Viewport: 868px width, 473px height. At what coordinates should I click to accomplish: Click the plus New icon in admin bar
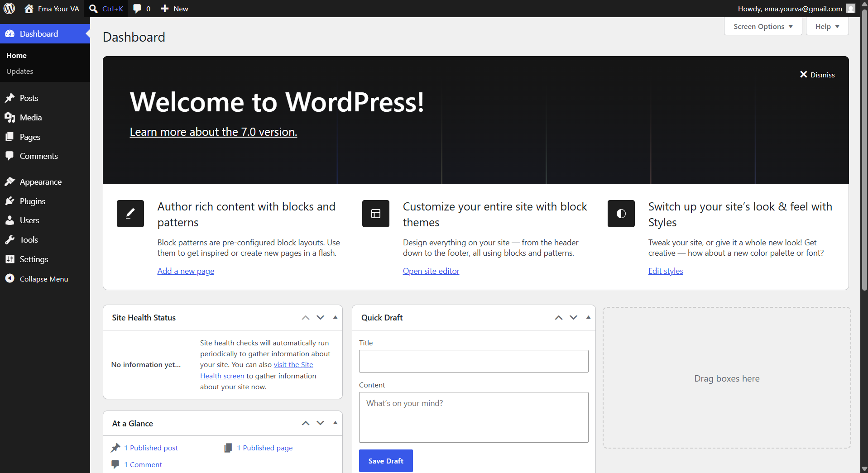tap(165, 9)
